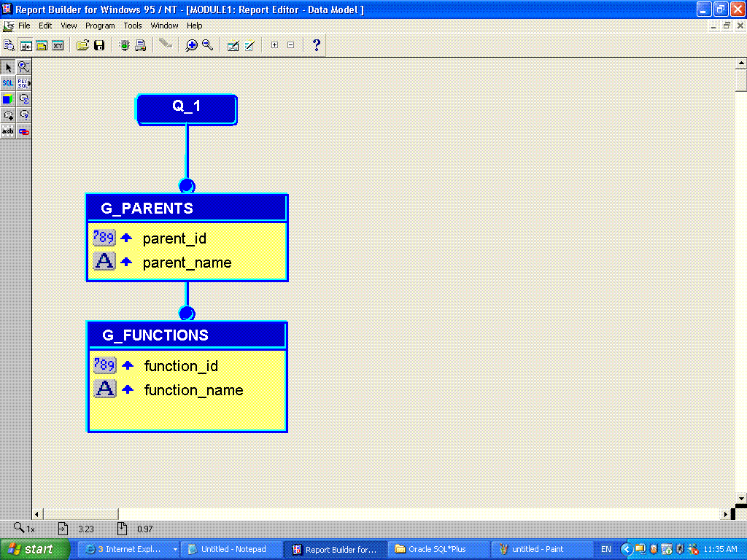Pick the Magnify tool in palette
The image size is (747, 560).
tap(24, 67)
